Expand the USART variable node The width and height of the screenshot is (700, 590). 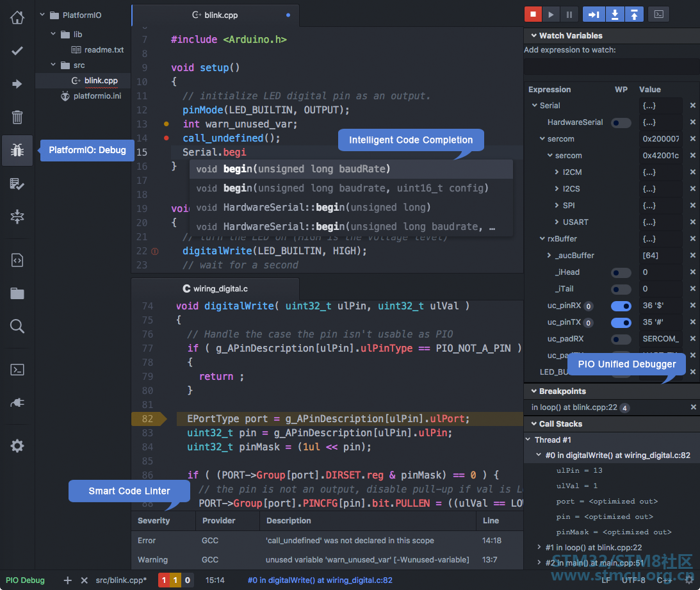[557, 222]
